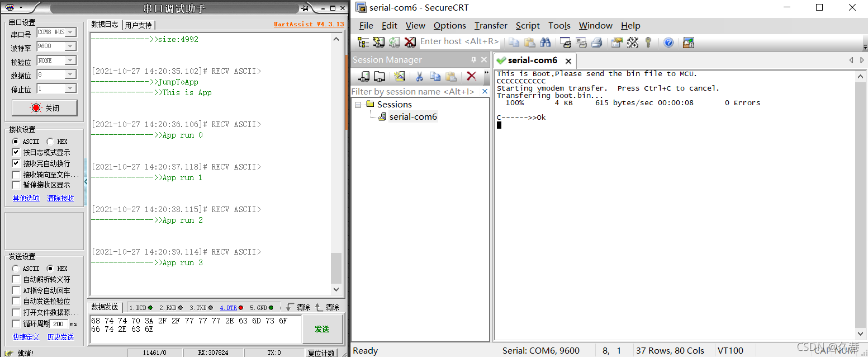This screenshot has height=357, width=868.
Task: Open SecureCRT Session Manager toolbar icon
Action: coord(363,42)
